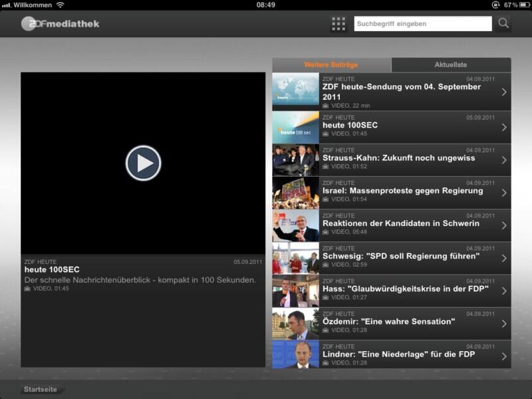Image resolution: width=532 pixels, height=399 pixels.
Task: Click the cellular signal bars
Action: point(6,5)
